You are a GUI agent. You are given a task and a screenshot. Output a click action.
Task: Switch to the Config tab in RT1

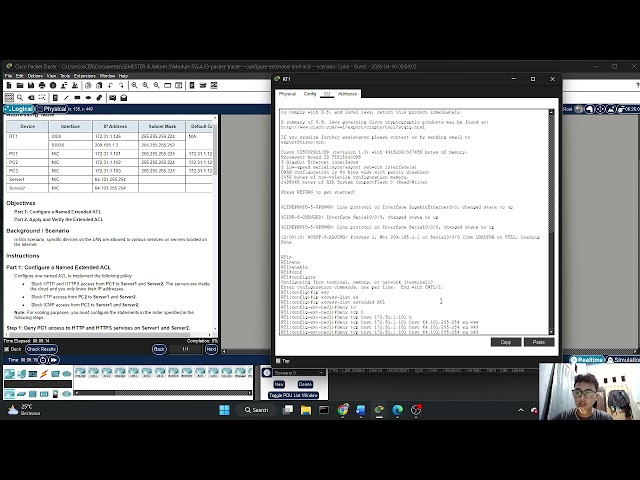[310, 94]
